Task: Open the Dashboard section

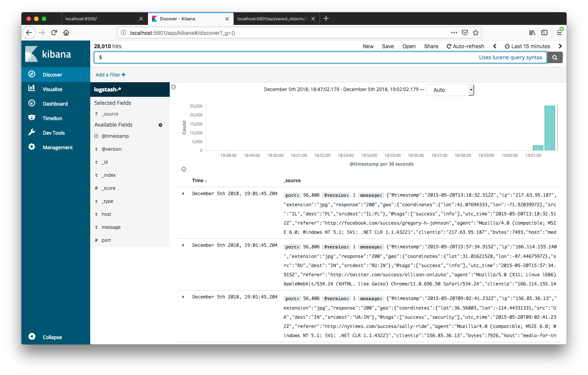Action: pos(56,104)
